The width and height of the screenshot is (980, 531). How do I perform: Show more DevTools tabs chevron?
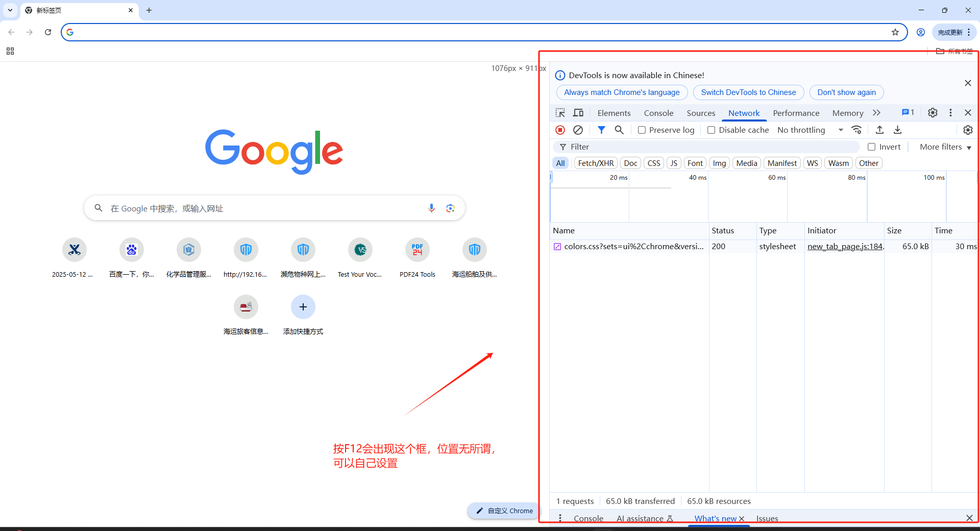pyautogui.click(x=876, y=113)
